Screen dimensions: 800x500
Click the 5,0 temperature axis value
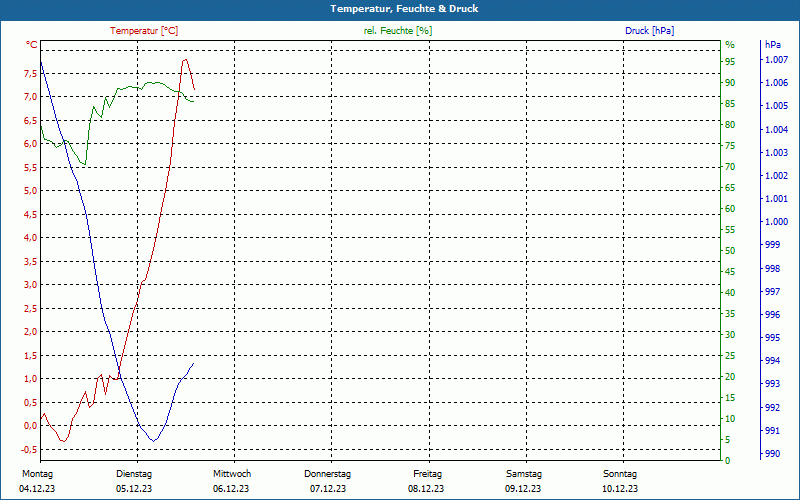[x=31, y=191]
